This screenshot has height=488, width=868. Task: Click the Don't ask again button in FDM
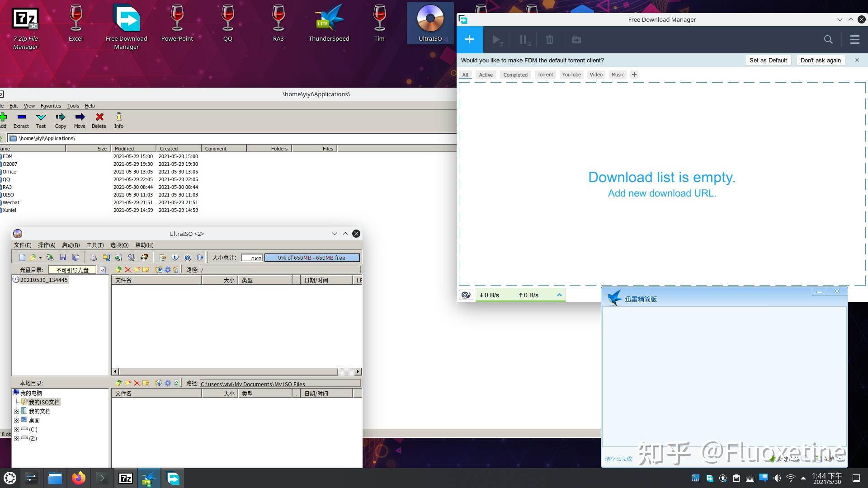821,60
